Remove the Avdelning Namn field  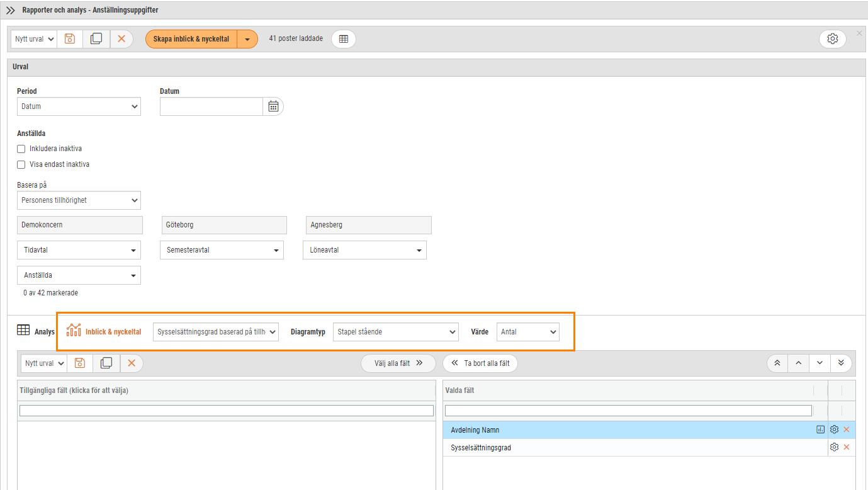pos(847,430)
